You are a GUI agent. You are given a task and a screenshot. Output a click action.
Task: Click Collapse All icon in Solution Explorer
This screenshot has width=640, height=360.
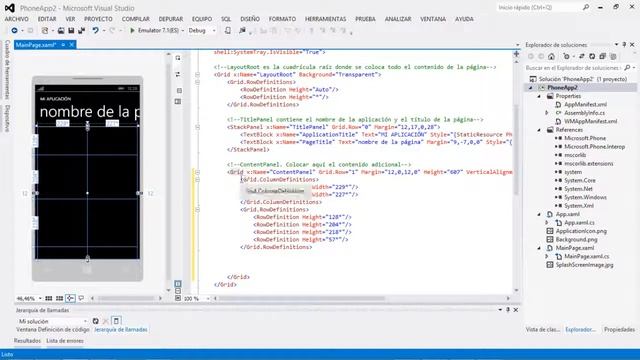602,56
